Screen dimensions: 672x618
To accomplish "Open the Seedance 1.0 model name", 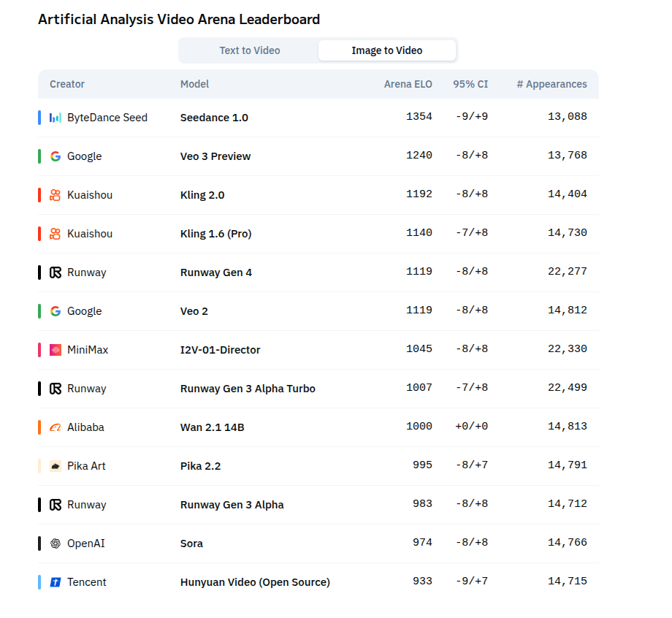I will [214, 118].
